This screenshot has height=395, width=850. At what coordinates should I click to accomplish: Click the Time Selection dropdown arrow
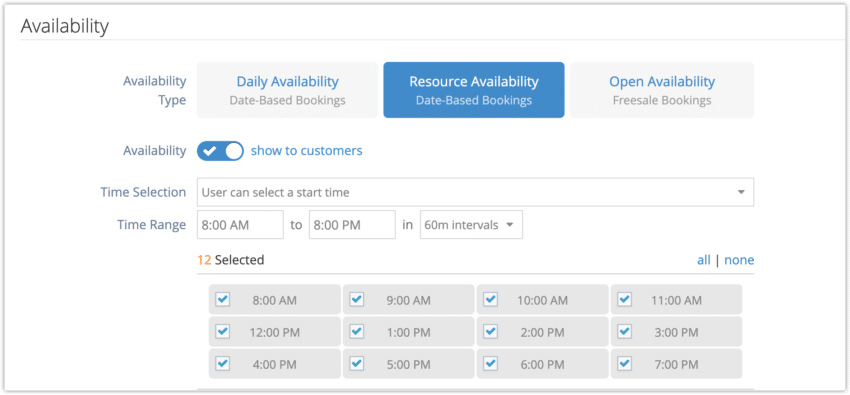click(x=741, y=192)
